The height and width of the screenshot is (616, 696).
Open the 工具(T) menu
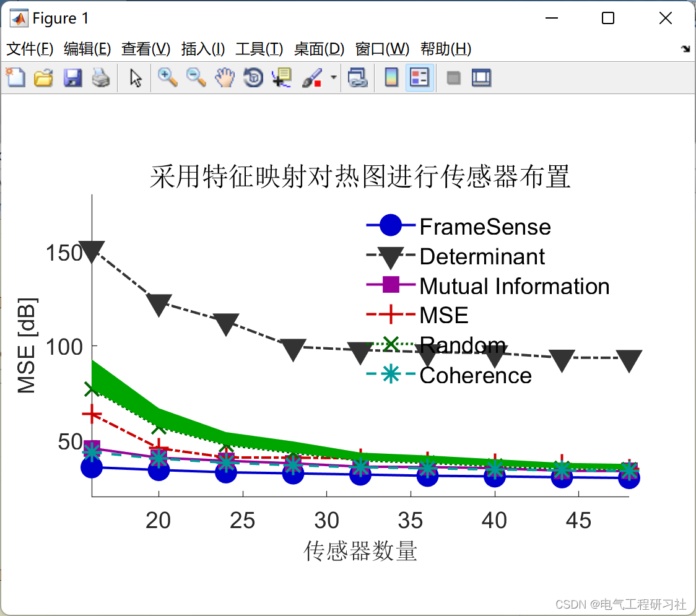259,49
